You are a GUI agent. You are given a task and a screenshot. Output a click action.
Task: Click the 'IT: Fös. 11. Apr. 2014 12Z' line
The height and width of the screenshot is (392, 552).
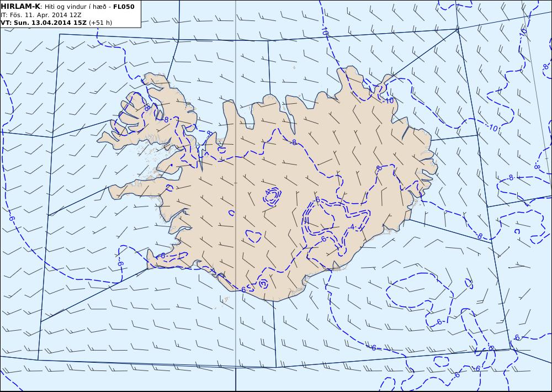[x=41, y=15]
